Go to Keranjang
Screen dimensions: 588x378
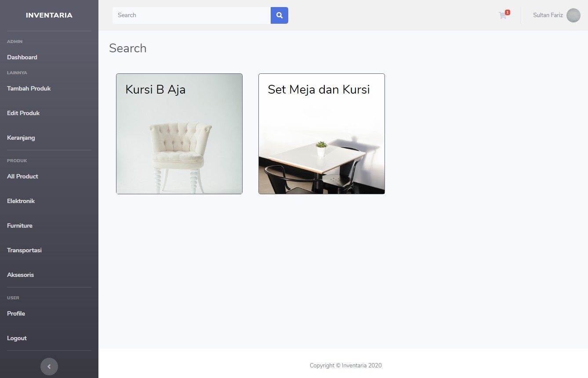point(21,138)
